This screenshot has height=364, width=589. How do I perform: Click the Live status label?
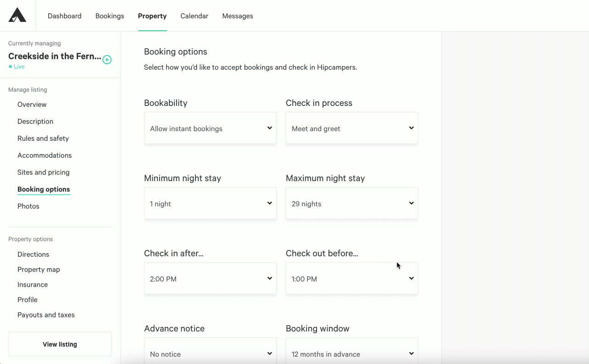[x=19, y=66]
